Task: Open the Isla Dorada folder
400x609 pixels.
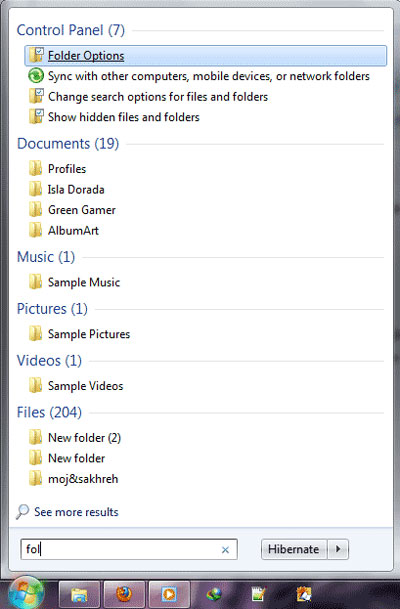Action: (76, 190)
